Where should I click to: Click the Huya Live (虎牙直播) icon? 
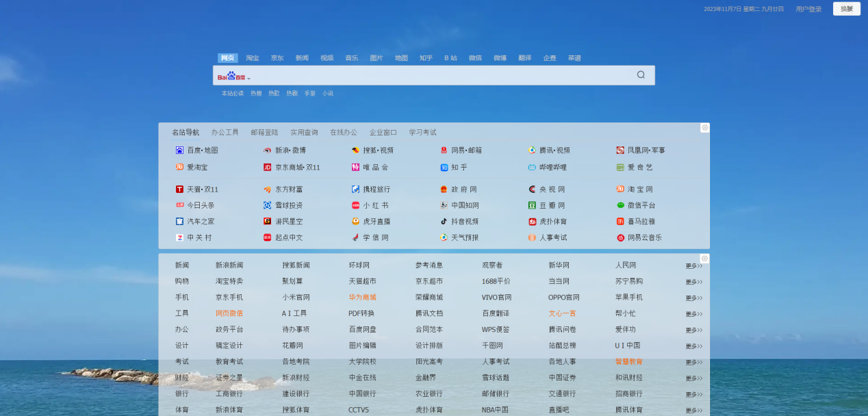(355, 221)
